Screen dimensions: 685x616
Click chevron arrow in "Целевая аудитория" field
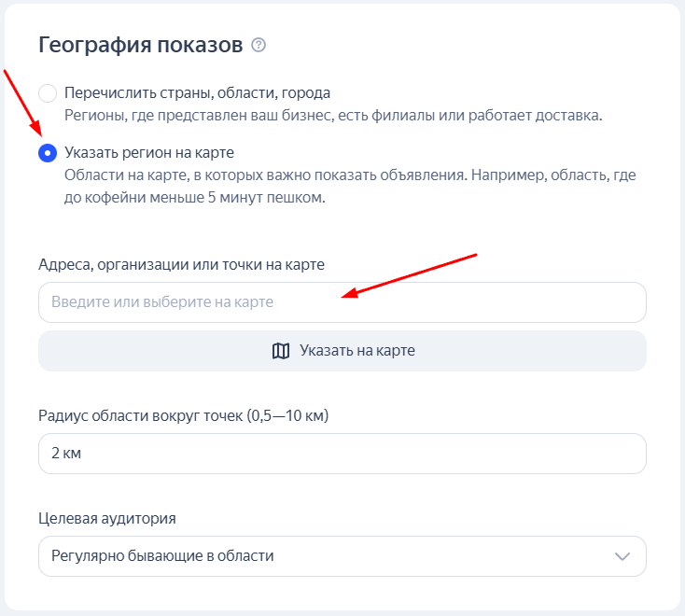[622, 556]
